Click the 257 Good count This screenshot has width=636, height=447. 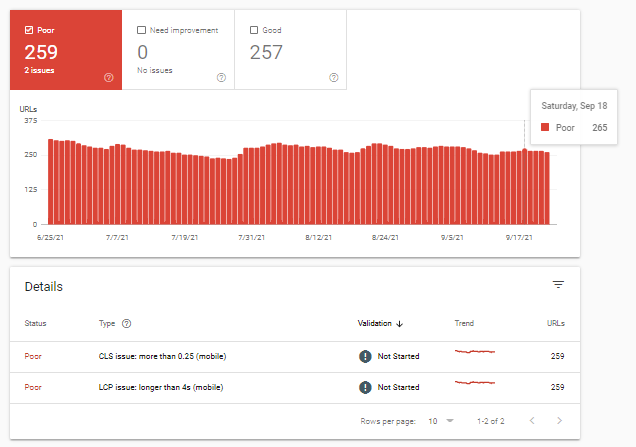coord(266,52)
